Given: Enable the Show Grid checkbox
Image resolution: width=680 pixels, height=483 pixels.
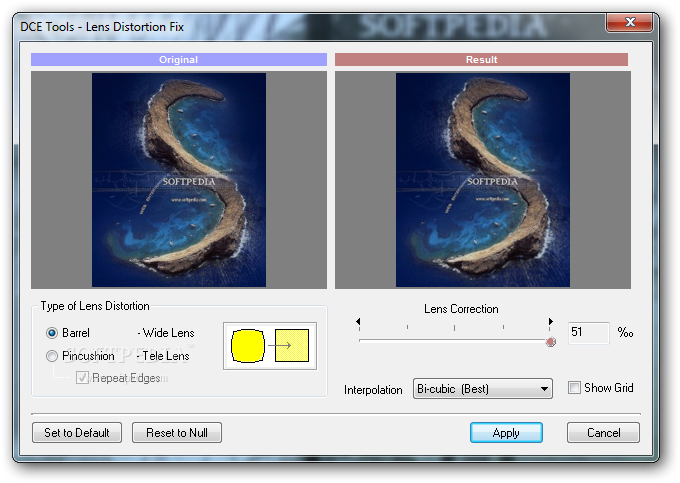Looking at the screenshot, I should pos(574,387).
